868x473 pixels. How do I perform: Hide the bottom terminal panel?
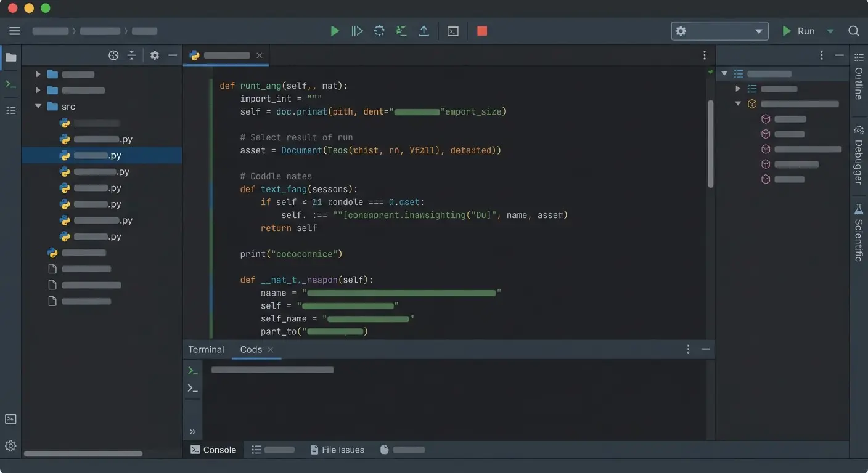(x=706, y=349)
